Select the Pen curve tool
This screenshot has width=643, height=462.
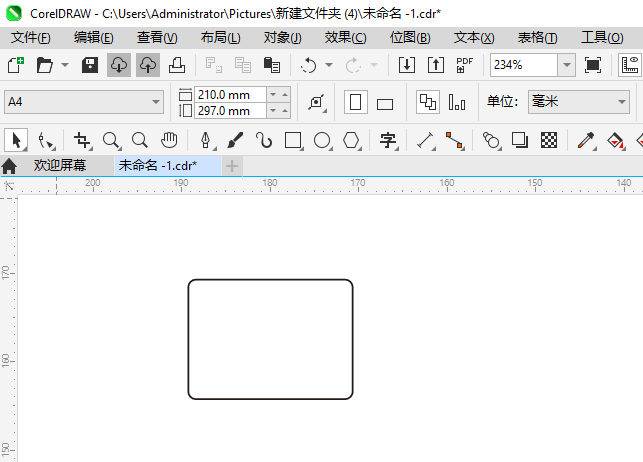(x=206, y=141)
